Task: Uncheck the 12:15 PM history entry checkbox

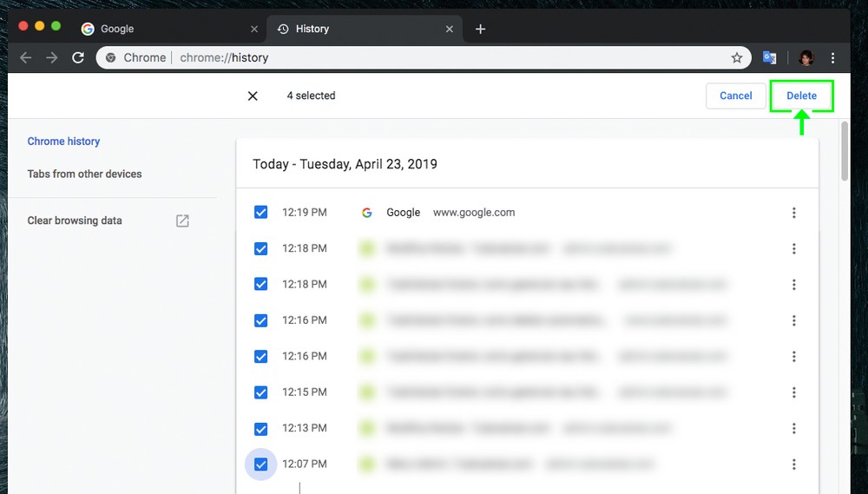Action: click(x=260, y=392)
